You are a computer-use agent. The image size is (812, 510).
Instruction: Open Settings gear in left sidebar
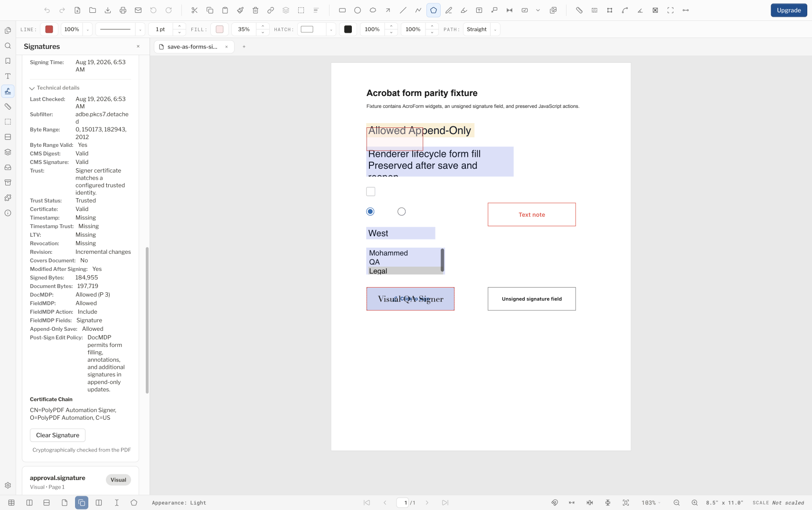point(8,485)
